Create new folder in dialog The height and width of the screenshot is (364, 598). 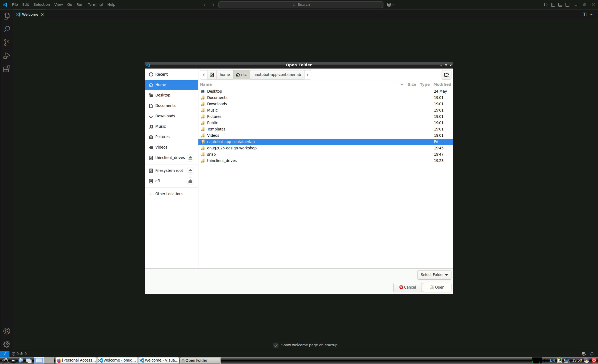click(x=446, y=75)
